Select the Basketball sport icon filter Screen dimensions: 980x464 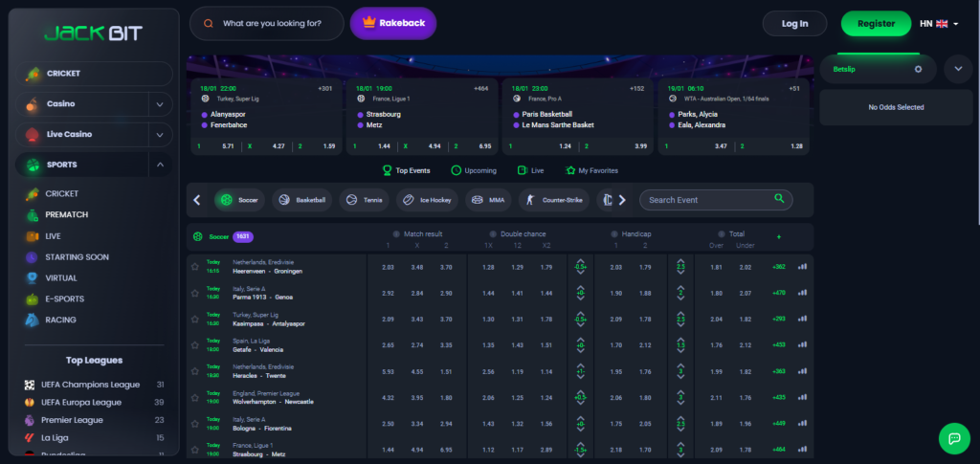[282, 201]
